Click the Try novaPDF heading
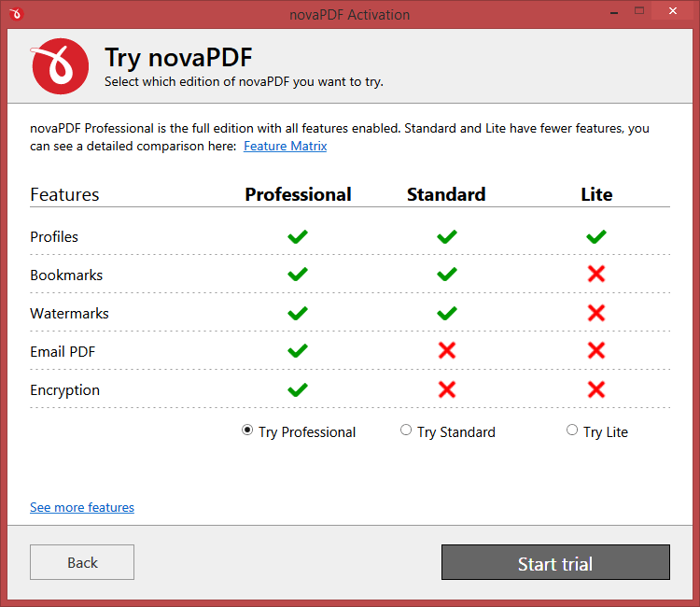Screen dimensions: 700x607 (x=178, y=58)
